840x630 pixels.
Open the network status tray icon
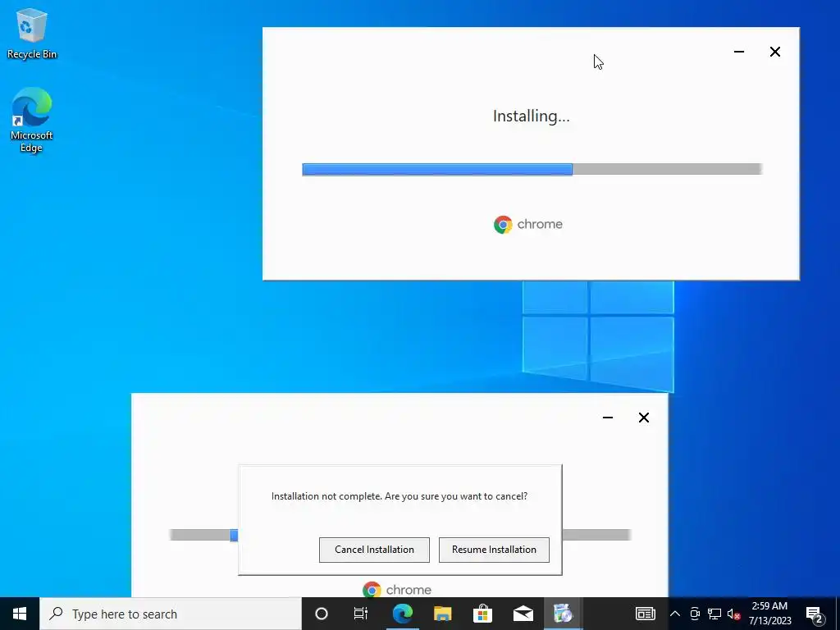(x=714, y=614)
